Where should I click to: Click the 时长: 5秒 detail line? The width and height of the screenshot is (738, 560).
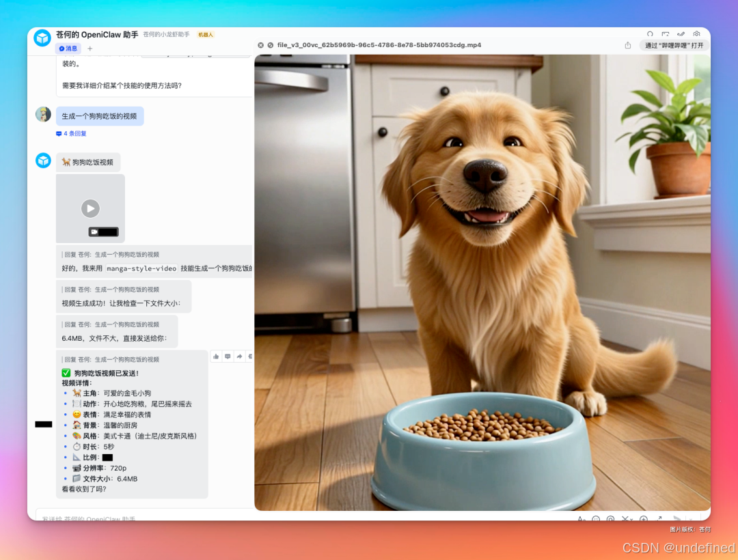tap(93, 447)
